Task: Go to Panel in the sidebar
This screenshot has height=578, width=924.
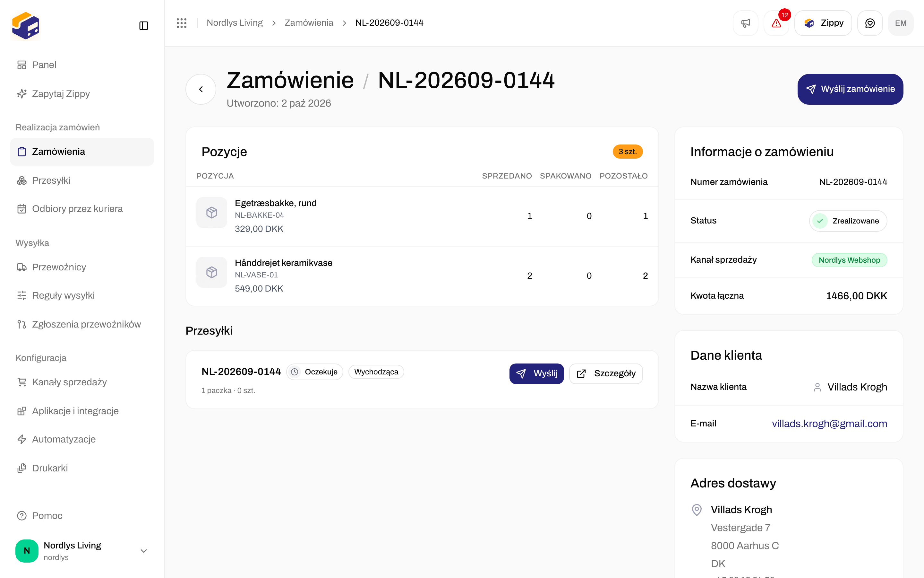Action: (82, 65)
